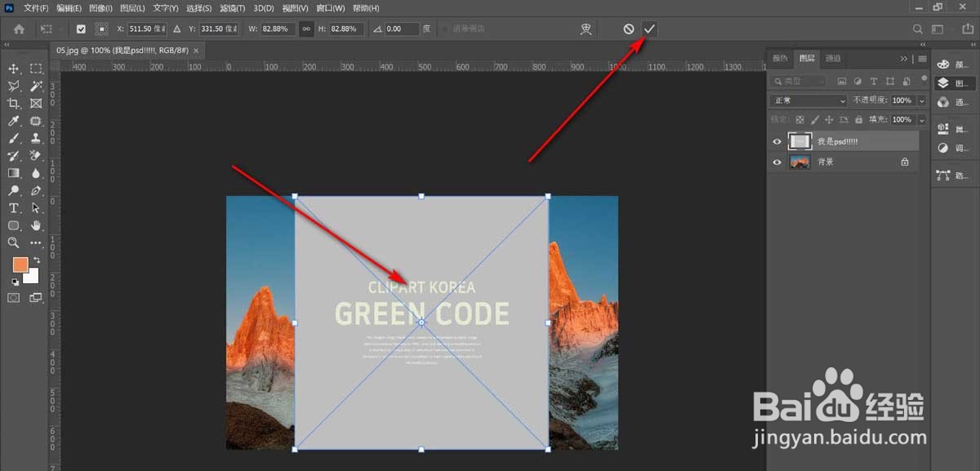Change the screen mode
Screen dimensions: 980x471
pos(36,298)
